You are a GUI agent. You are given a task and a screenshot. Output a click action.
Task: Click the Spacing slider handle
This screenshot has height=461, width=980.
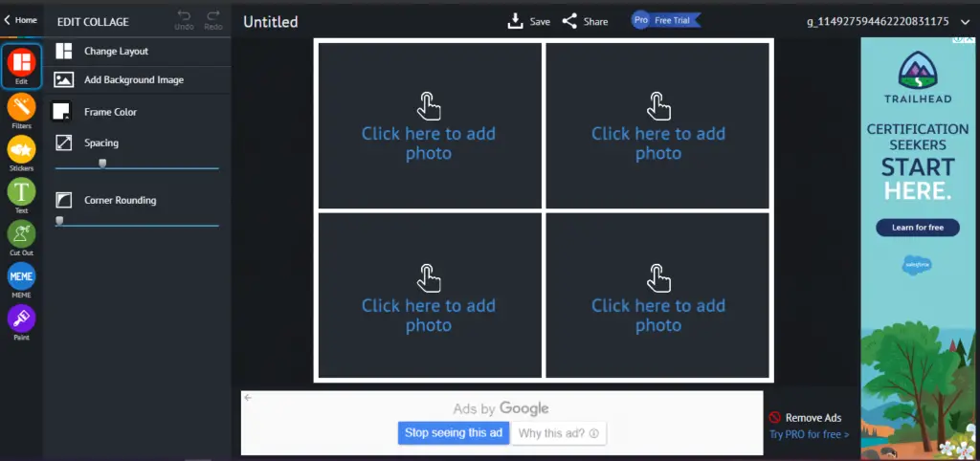[102, 163]
